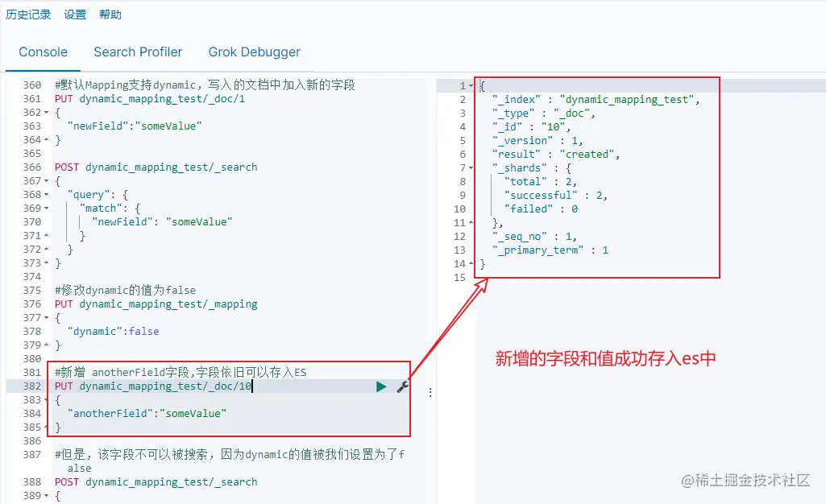Toggle fold end marker at line 364
The image size is (826, 504).
pos(47,140)
